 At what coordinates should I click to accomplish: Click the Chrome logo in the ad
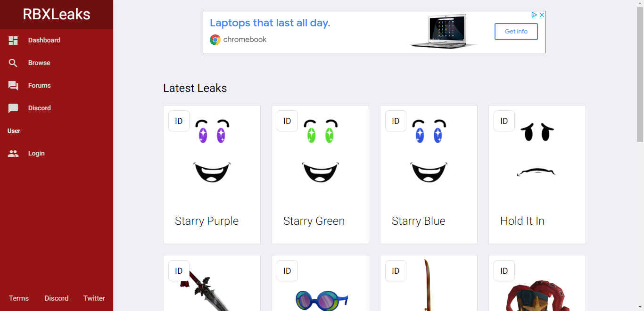click(x=215, y=40)
